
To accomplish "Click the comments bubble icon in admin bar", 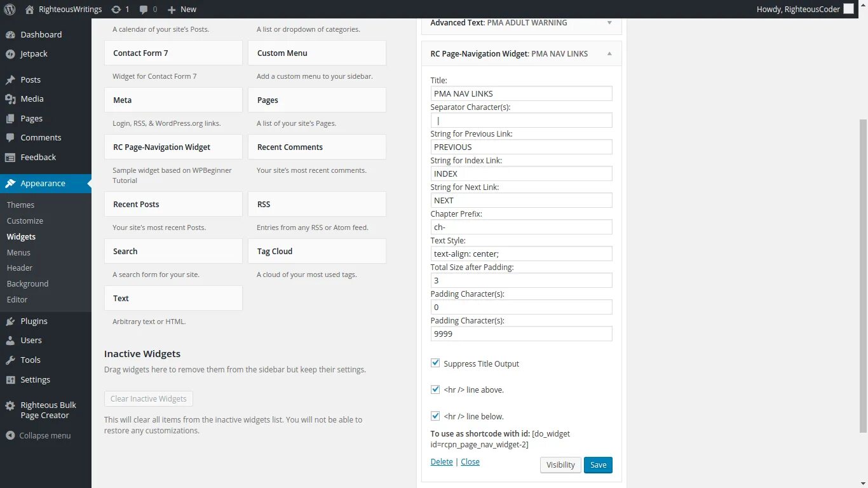I will [x=144, y=10].
